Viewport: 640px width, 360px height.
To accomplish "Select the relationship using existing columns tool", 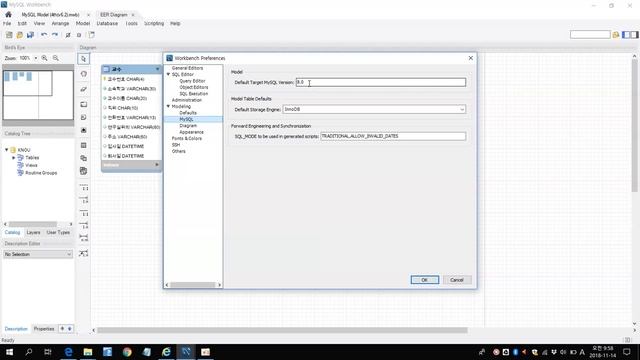I will tap(84, 253).
